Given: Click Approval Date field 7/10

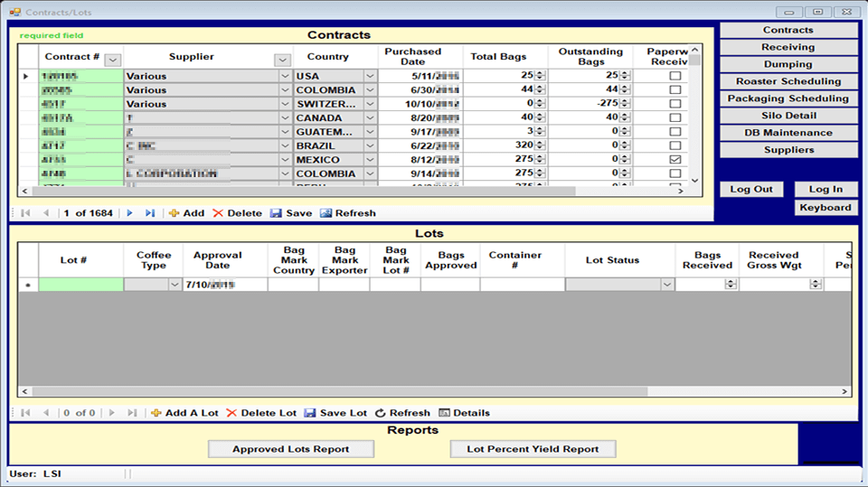Looking at the screenshot, I should click(225, 285).
